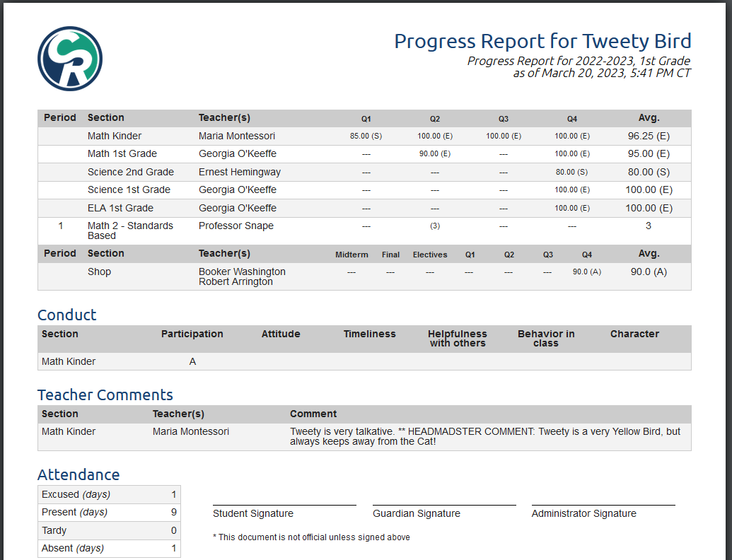Click the Midterm column header
Image resolution: width=732 pixels, height=560 pixels.
(352, 255)
